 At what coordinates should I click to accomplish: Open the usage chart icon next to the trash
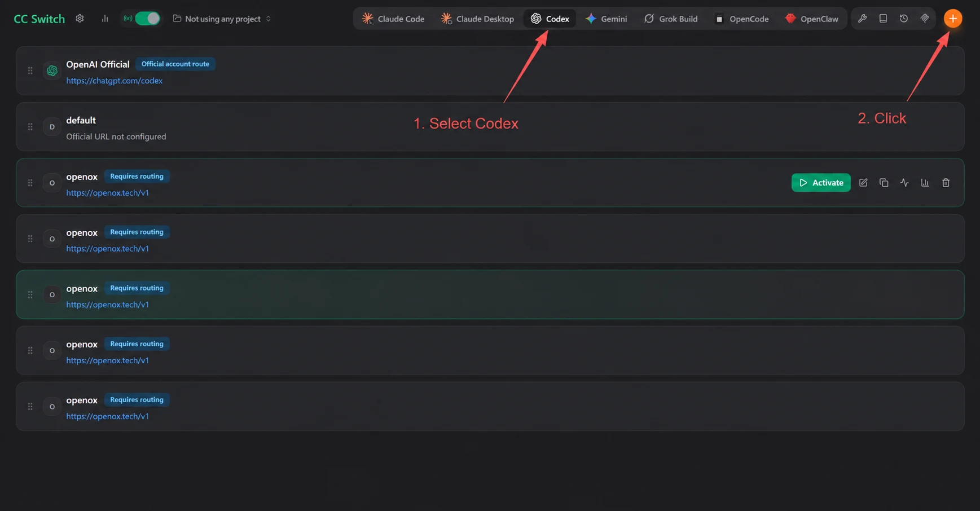pos(925,183)
